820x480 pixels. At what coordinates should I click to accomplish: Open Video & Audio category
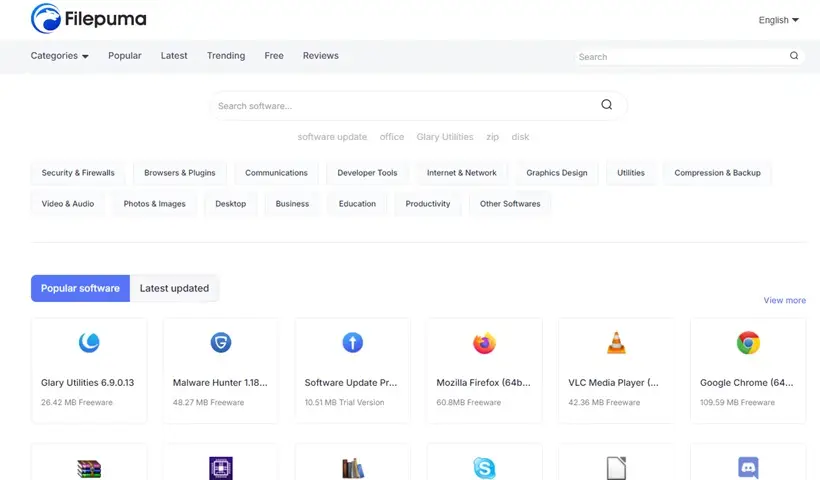pos(68,203)
